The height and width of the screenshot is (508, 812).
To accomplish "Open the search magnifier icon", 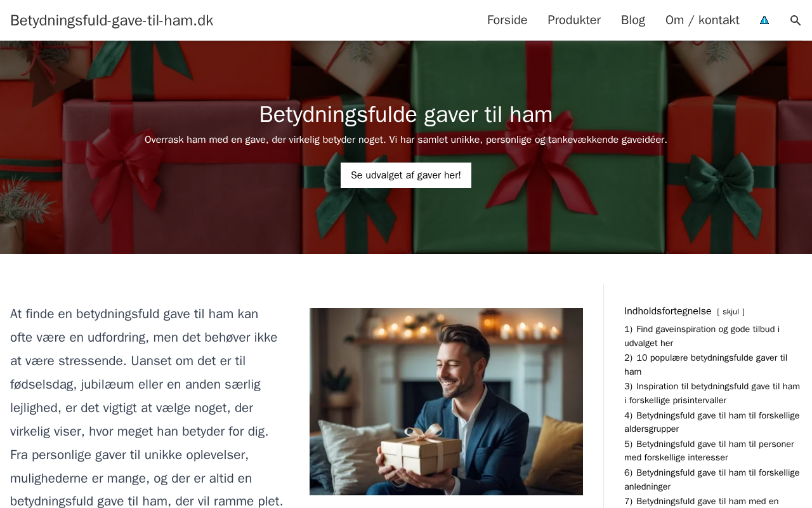I will click(796, 20).
